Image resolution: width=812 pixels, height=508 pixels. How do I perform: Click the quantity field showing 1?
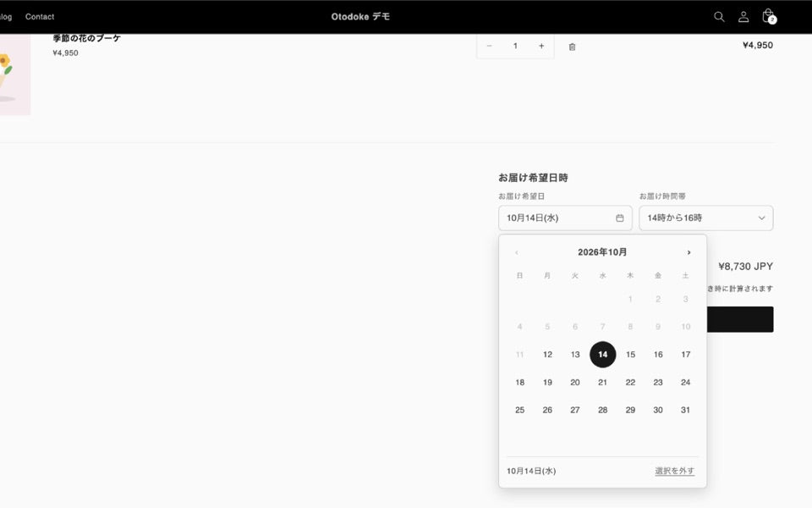515,46
